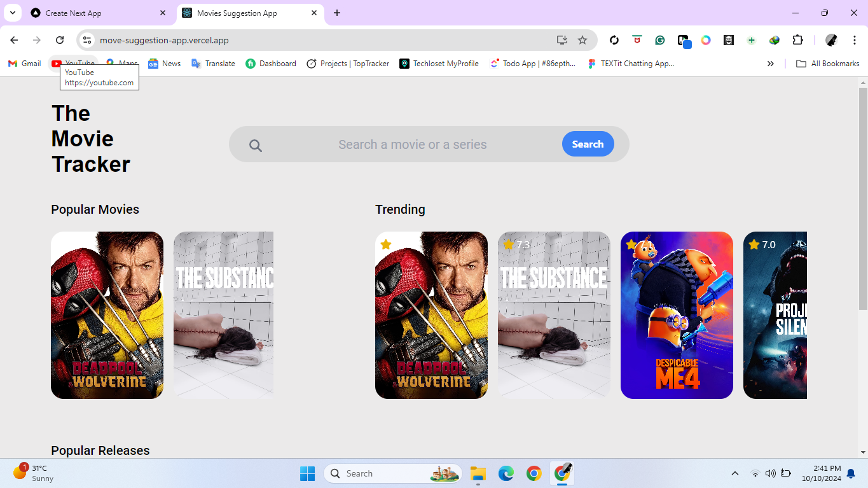The image size is (868, 488).
Task: Click the site information icon in address bar
Action: click(87, 40)
